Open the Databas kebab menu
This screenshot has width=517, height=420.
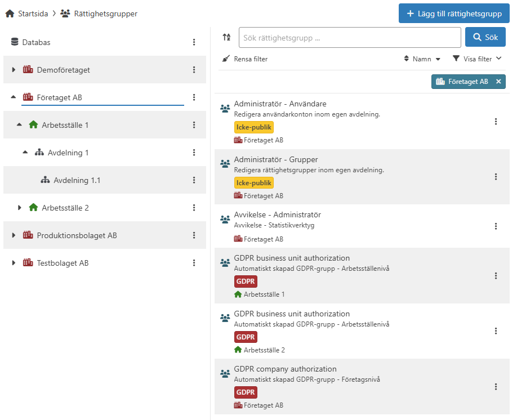(x=194, y=42)
